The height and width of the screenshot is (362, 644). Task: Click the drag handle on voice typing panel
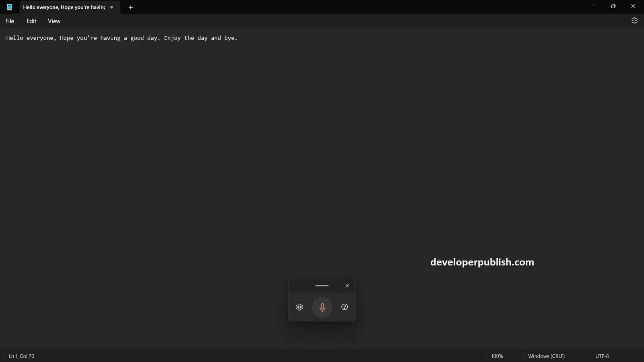pyautogui.click(x=322, y=286)
